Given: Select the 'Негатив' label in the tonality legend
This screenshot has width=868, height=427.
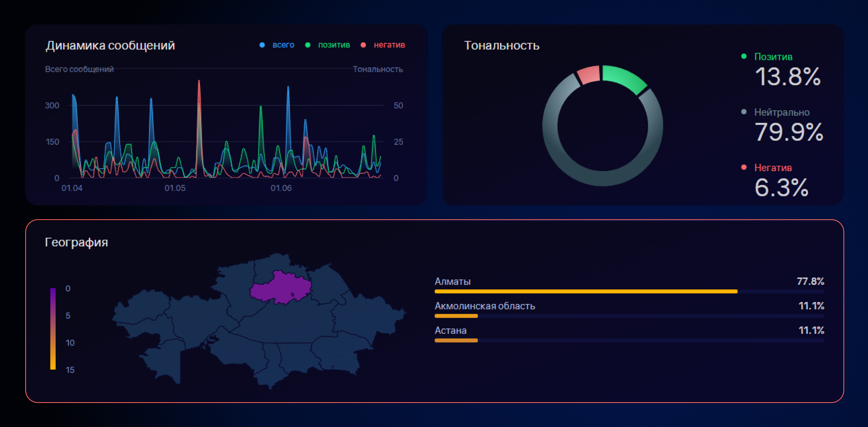Looking at the screenshot, I should point(773,168).
